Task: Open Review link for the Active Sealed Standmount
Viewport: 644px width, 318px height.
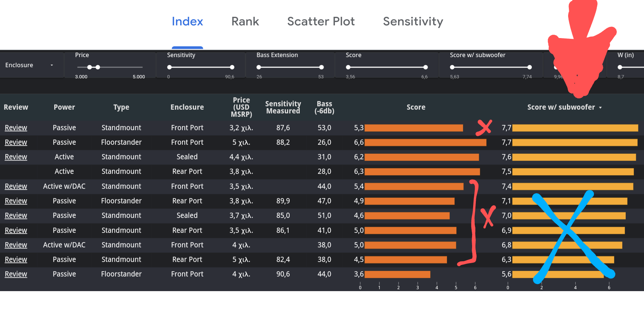Action: pos(16,157)
